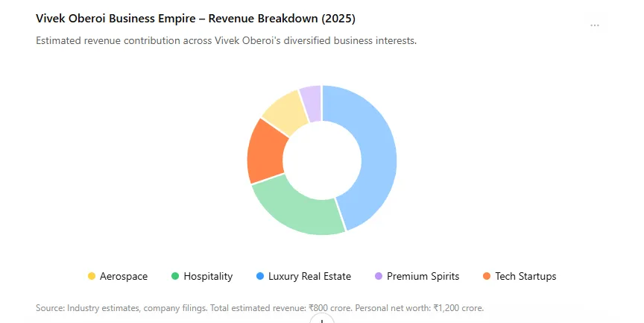Click the source note 'Source: Industry estimates'
Image resolution: width=644 pixels, height=323 pixels.
coord(87,308)
